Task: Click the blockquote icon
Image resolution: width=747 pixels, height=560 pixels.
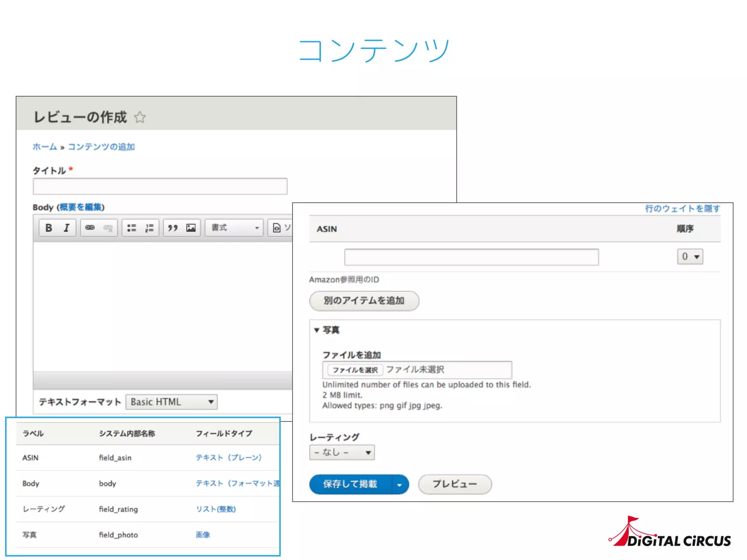Action: [173, 228]
